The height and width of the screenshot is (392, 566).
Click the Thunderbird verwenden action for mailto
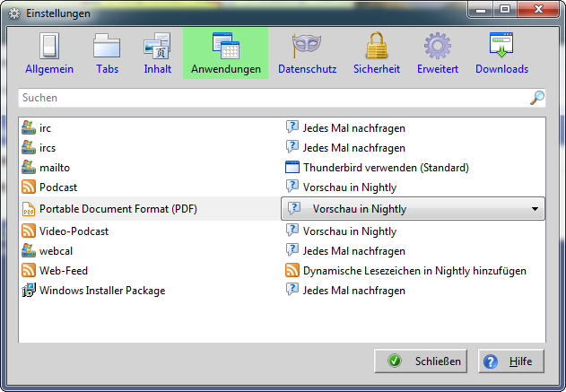386,168
